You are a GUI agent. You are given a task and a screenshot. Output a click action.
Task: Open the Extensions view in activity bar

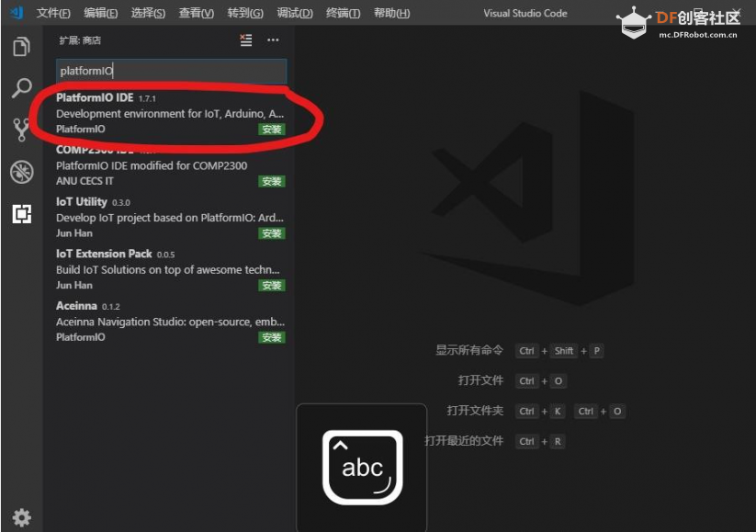click(22, 214)
